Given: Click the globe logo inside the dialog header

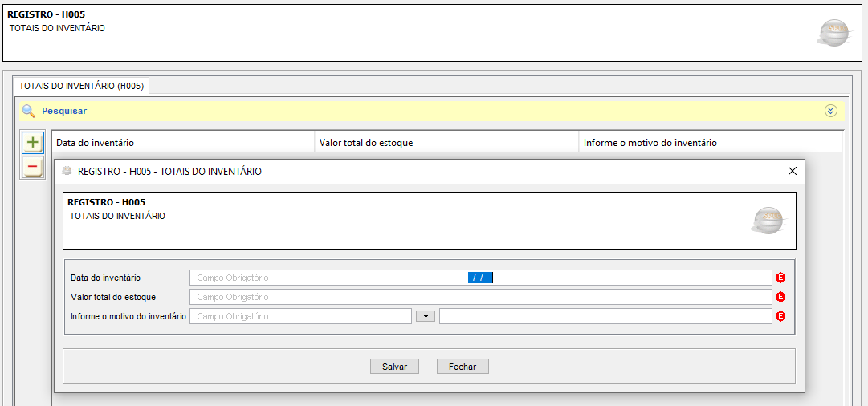Looking at the screenshot, I should (x=766, y=220).
